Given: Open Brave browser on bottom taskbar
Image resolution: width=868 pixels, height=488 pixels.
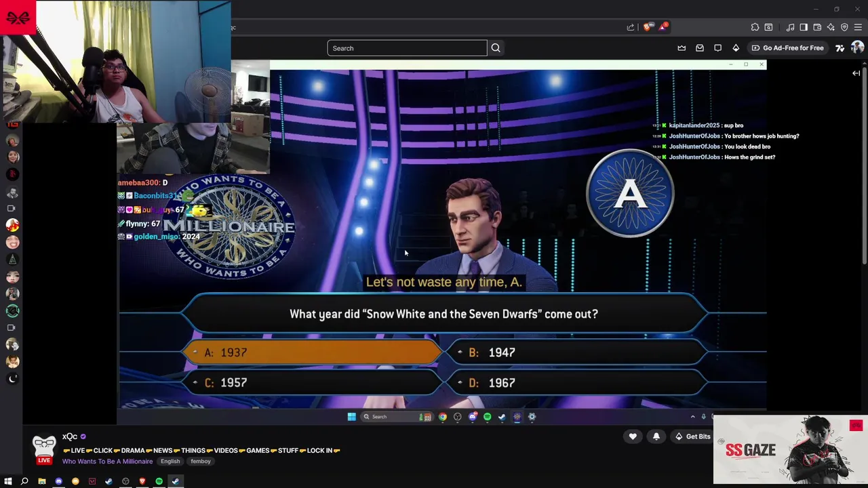Looking at the screenshot, I should [x=142, y=481].
